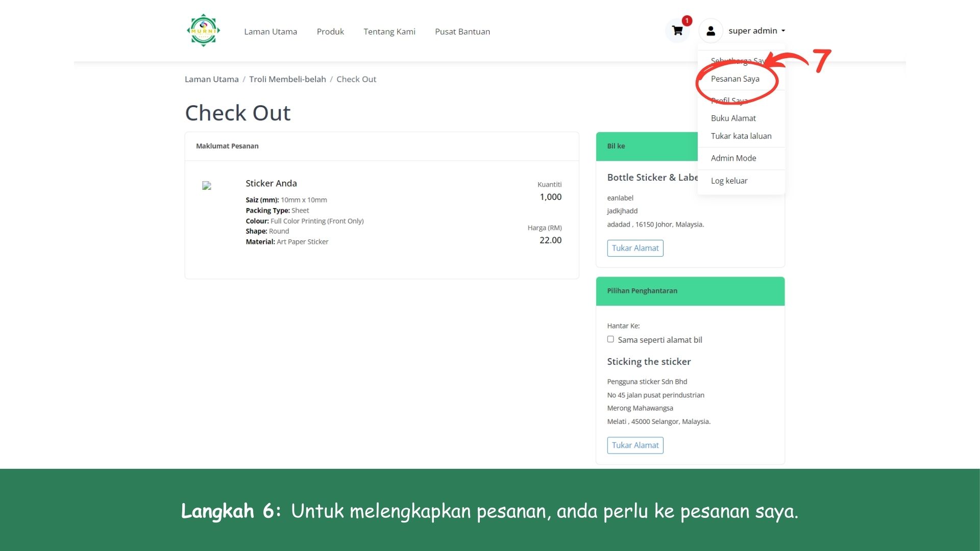Click Tukar Alamat under Bil ke
Image resolution: width=980 pixels, height=551 pixels.
[635, 248]
